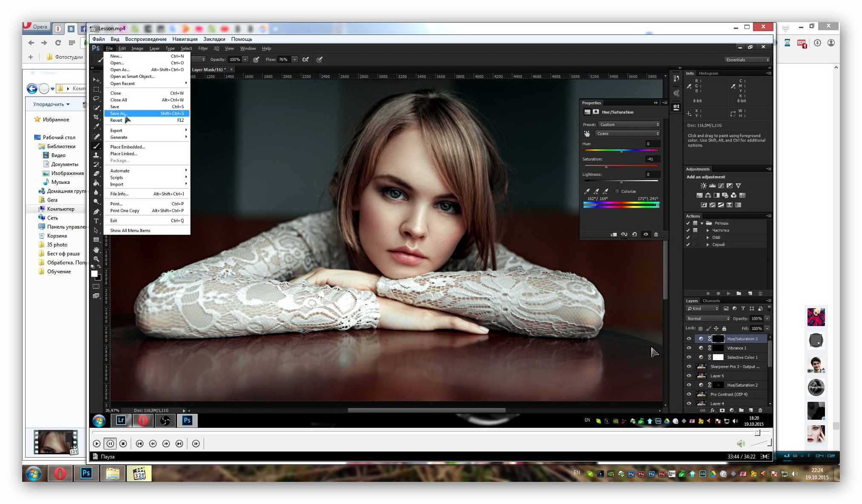Open Компьютер in Explorer navigation pane
862x504 pixels.
click(60, 209)
